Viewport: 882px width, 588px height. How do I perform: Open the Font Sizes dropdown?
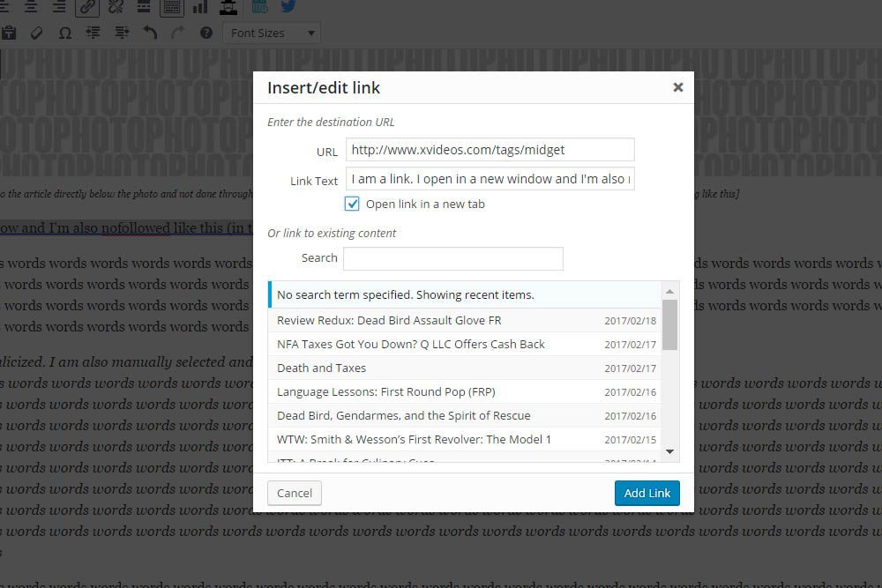pos(273,33)
